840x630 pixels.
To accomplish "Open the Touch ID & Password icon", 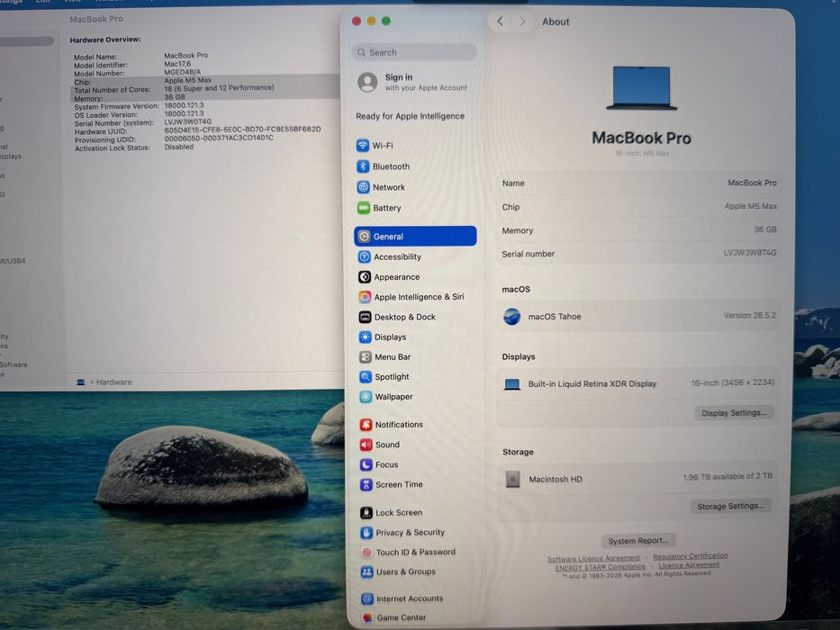I will [x=366, y=553].
